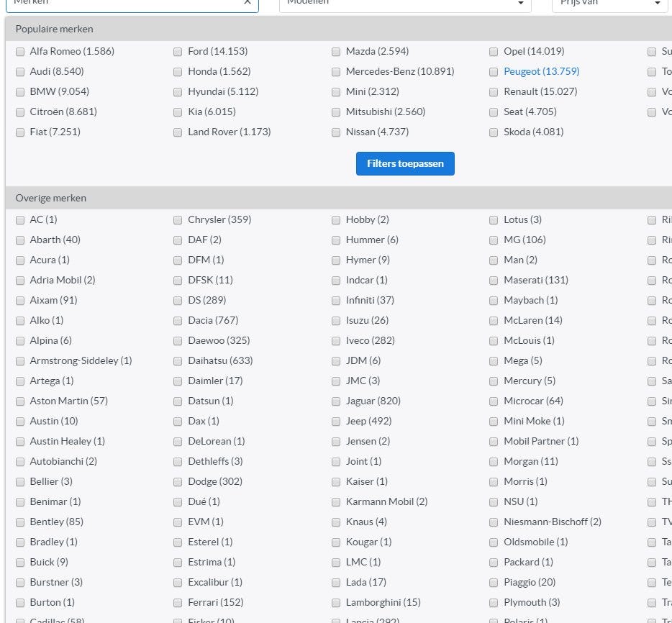Tick the Abarth (40) checkbox
Viewport: 672px width, 623px height.
pyautogui.click(x=20, y=240)
